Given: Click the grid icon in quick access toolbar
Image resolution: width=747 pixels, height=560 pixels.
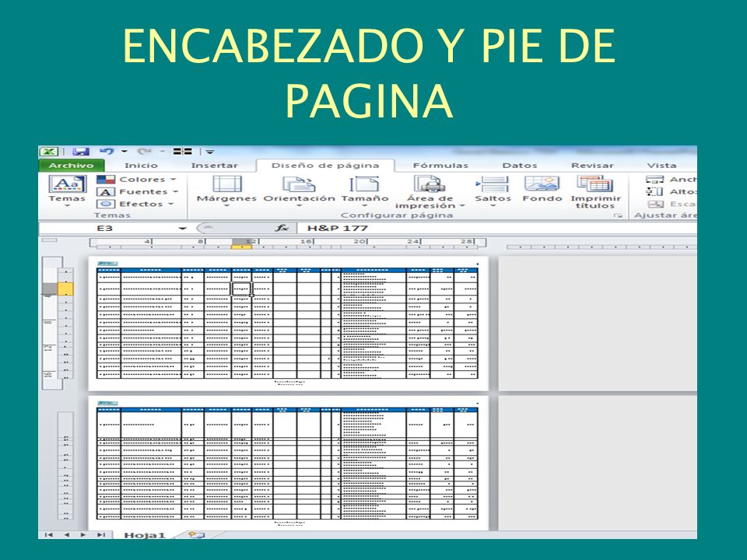Looking at the screenshot, I should [182, 152].
